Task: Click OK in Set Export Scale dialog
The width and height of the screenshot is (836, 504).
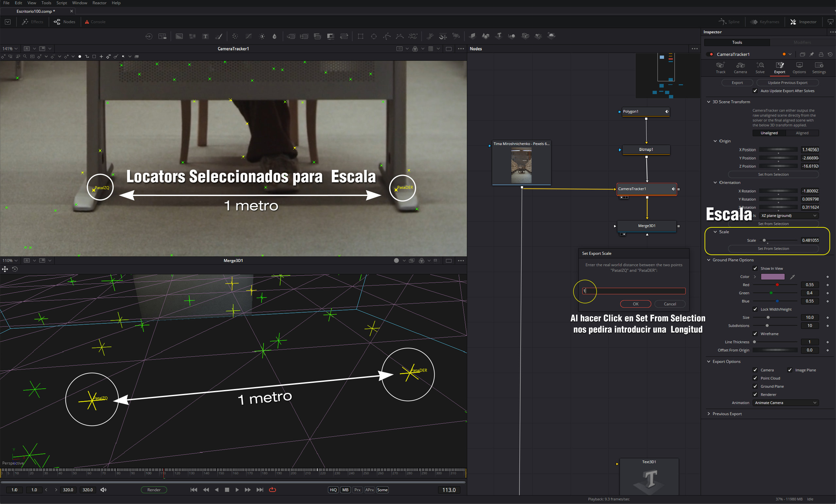Action: click(x=635, y=304)
